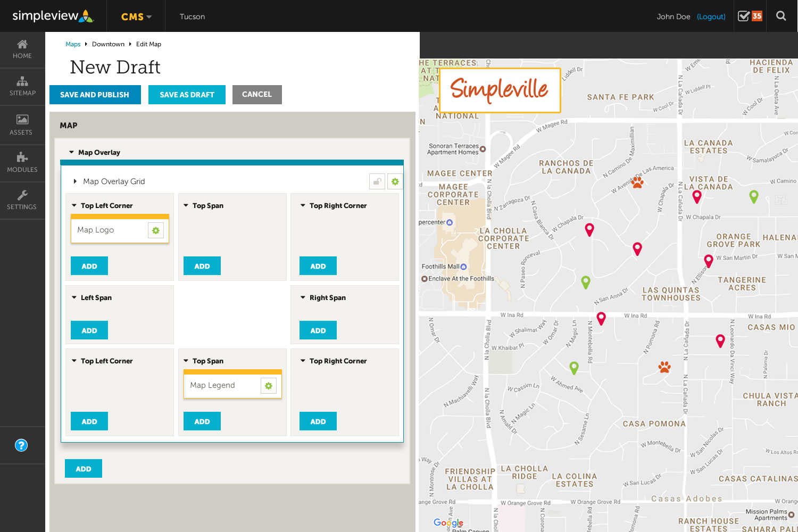Click the red pin on W Ina Rd
This screenshot has height=532, width=798.
tap(601, 319)
